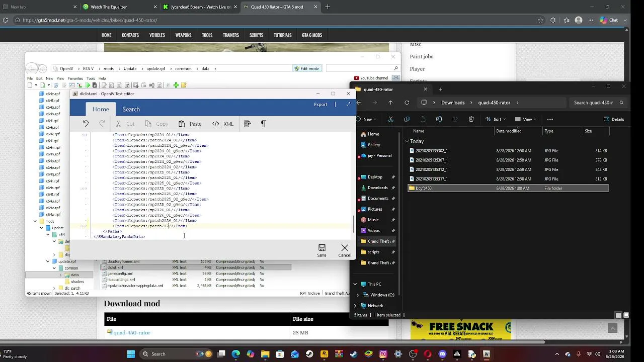This screenshot has height=362, width=644.
Task: Click the favorites star in the browser address bar
Action: [x=541, y=20]
